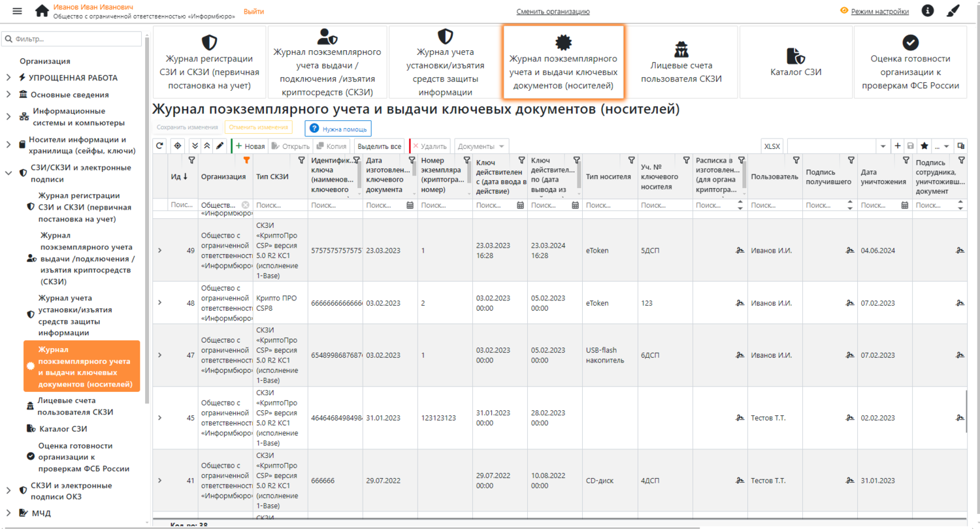Click the Новая button
980x529 pixels.
pos(250,146)
